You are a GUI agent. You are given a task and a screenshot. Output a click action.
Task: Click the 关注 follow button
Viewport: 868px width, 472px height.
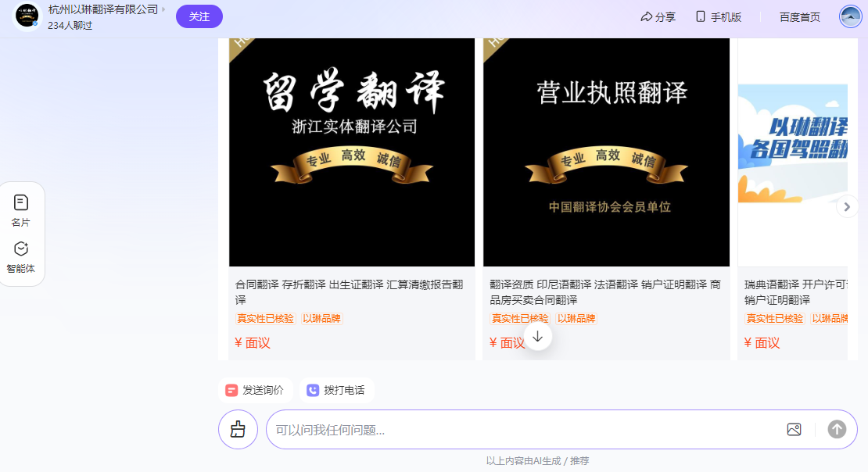point(199,16)
